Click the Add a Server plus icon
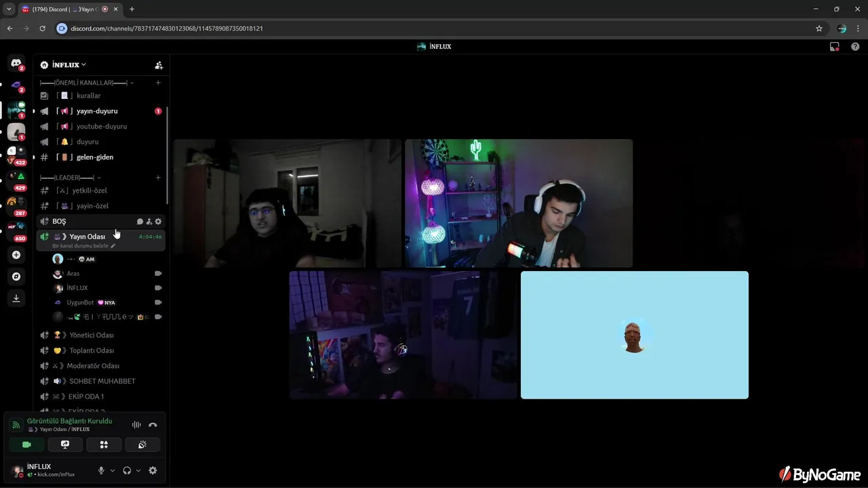This screenshot has height=488, width=868. click(x=16, y=255)
